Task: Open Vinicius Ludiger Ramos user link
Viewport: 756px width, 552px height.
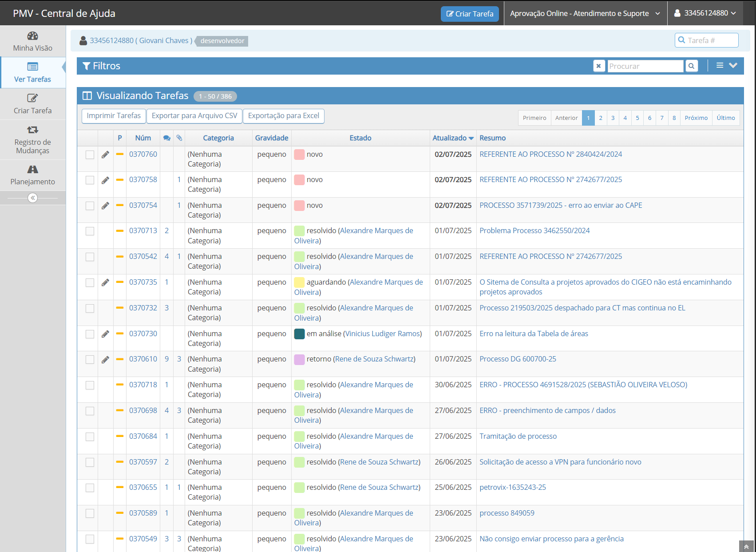Action: (383, 334)
